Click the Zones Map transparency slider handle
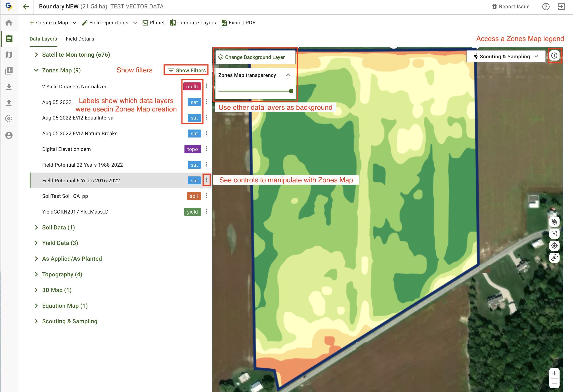This screenshot has width=573, height=392. 291,91
